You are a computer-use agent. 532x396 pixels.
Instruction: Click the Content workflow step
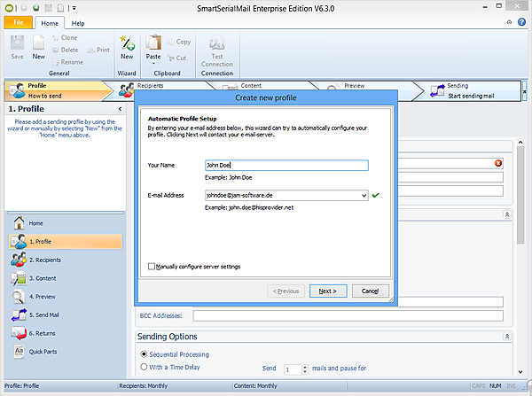pyautogui.click(x=251, y=85)
